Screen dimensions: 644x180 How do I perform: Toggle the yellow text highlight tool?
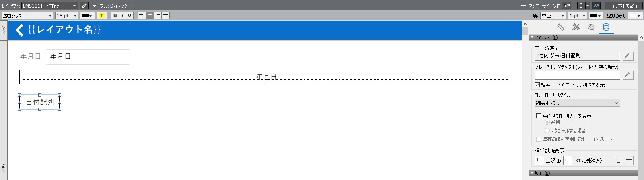tap(102, 15)
